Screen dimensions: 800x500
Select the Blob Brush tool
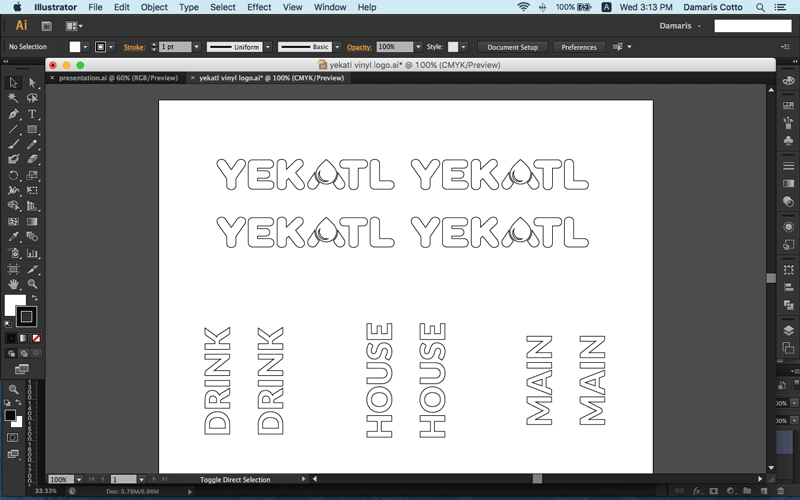[x=13, y=159]
